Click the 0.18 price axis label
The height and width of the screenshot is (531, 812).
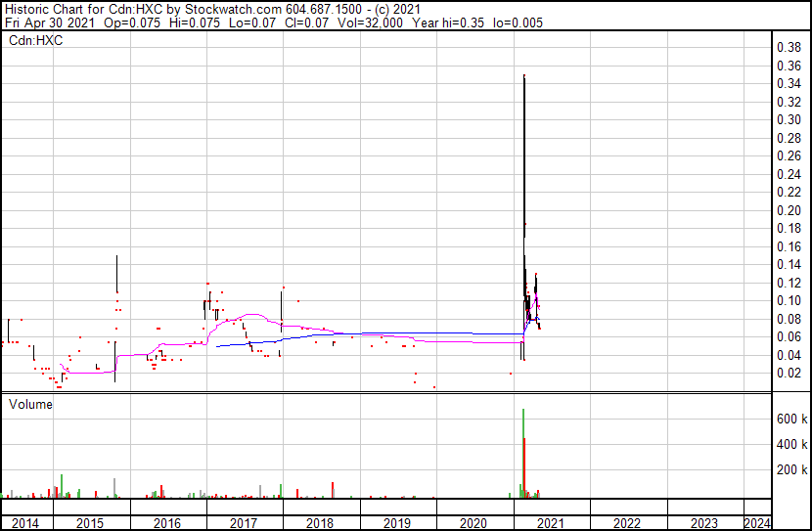[x=789, y=228]
